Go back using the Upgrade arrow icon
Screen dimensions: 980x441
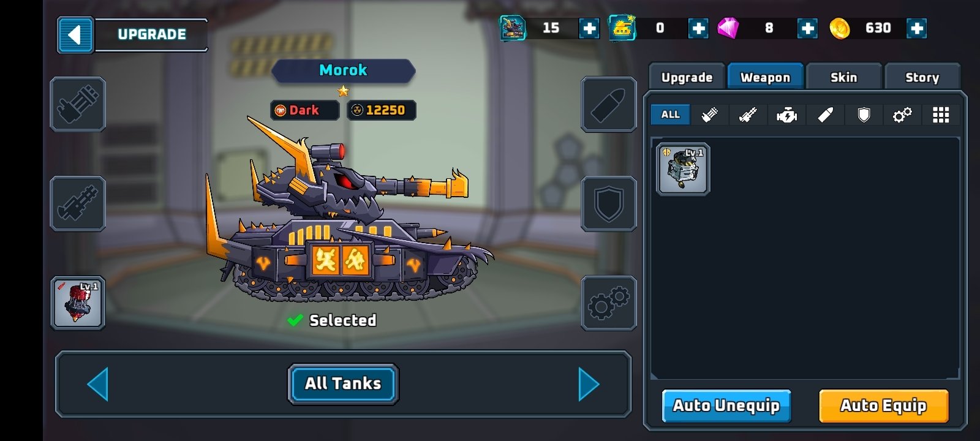point(75,35)
